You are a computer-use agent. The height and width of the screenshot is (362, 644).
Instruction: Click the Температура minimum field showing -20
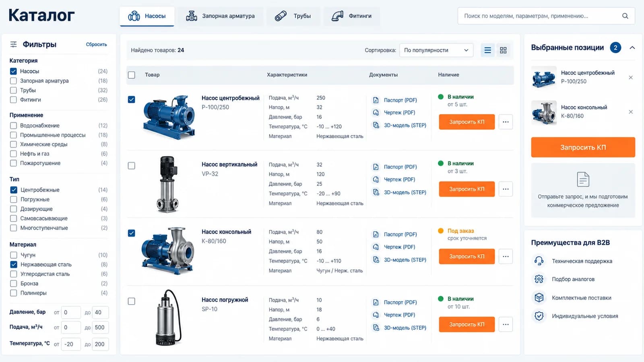pyautogui.click(x=71, y=344)
